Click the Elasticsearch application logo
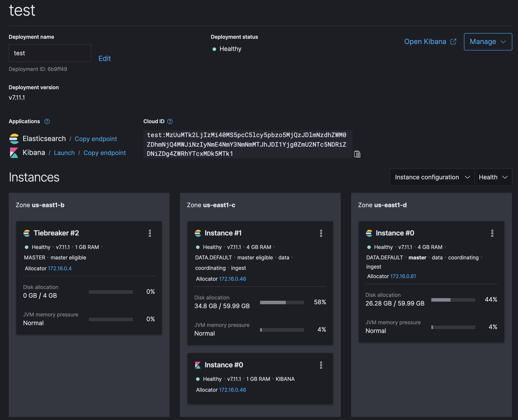 (14, 139)
